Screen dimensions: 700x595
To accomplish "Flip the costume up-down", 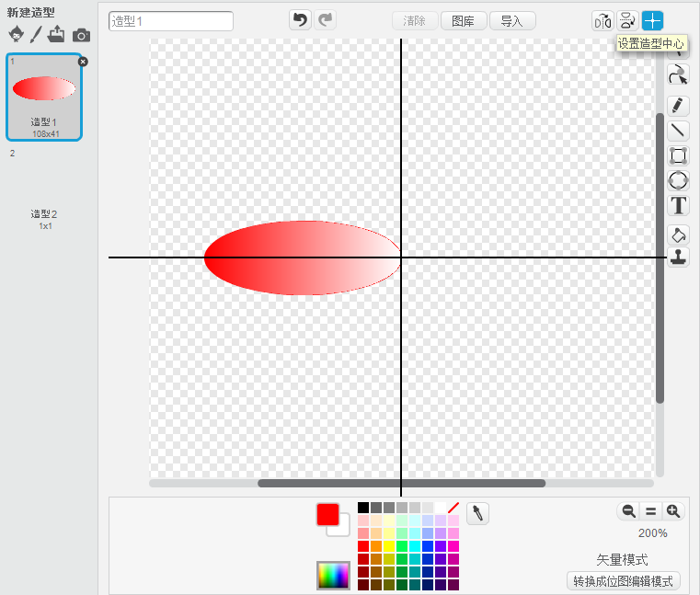I will click(627, 21).
